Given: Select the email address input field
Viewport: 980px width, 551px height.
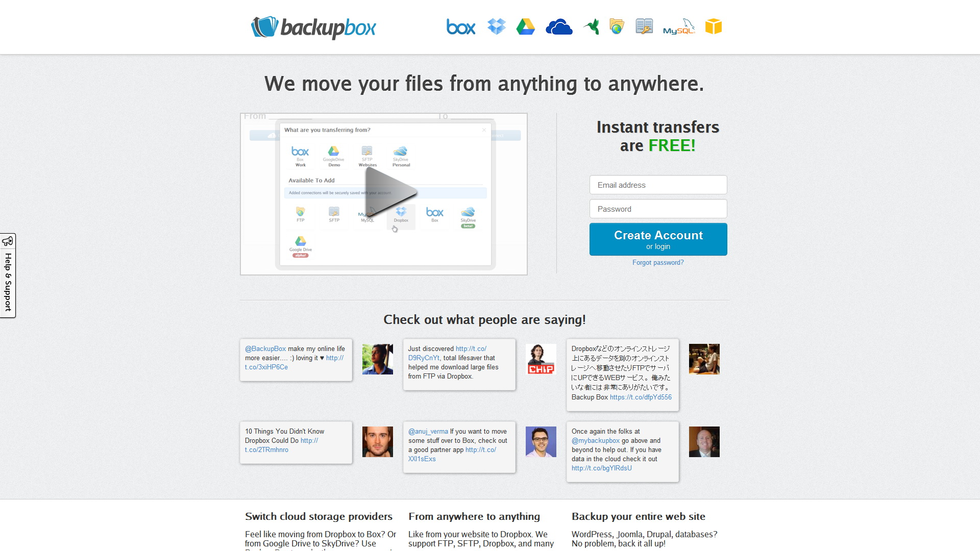Looking at the screenshot, I should (x=658, y=185).
